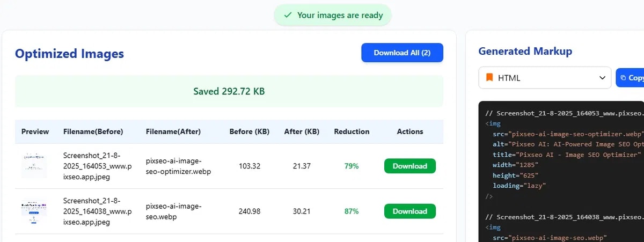
Task: Click the Generated Markup heading
Action: tap(525, 52)
